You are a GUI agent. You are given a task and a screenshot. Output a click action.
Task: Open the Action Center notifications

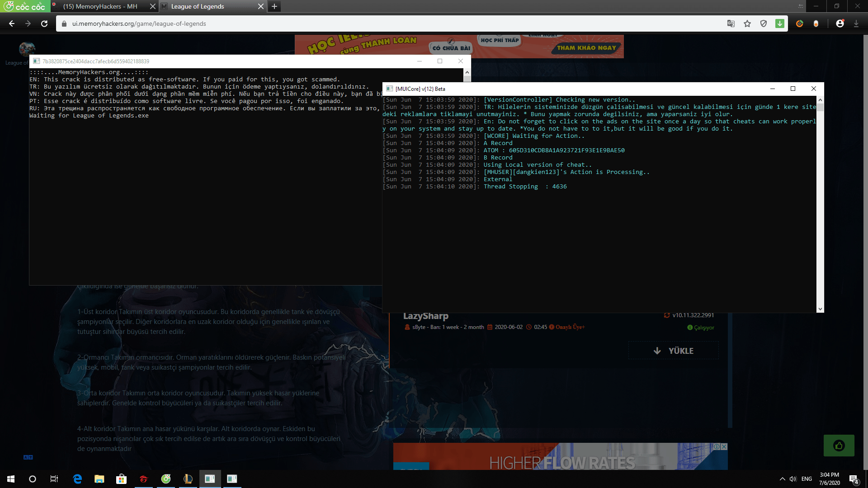tap(854, 479)
